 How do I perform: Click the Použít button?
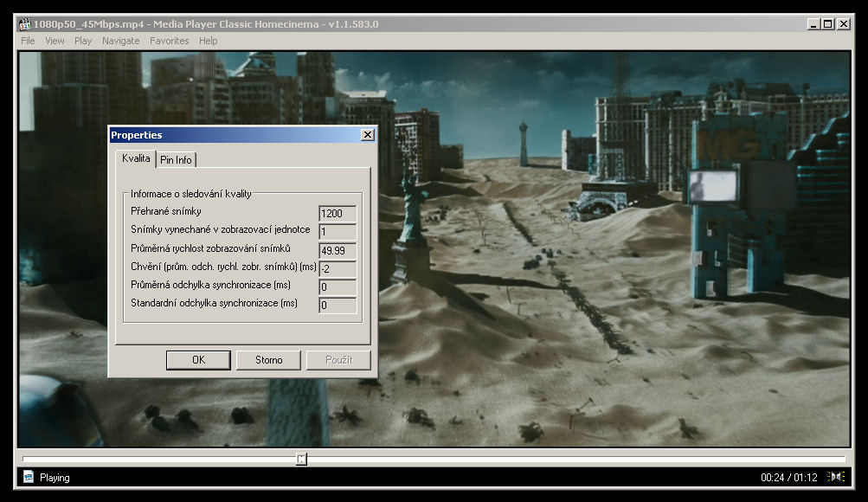tap(338, 360)
